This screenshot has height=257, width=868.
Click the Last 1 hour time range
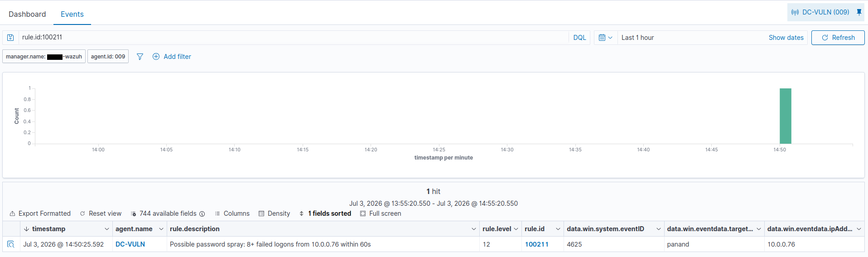[637, 38]
